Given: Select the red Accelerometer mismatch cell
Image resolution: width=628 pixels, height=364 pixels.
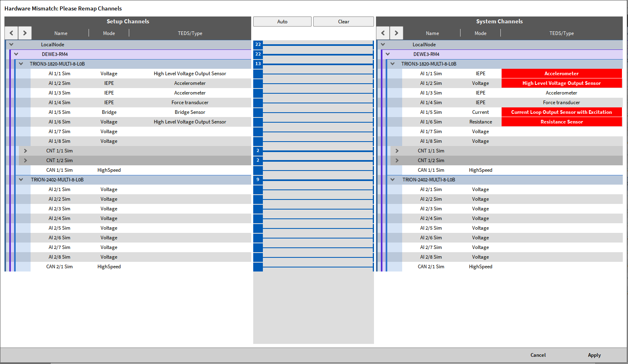Looking at the screenshot, I should [561, 74].
